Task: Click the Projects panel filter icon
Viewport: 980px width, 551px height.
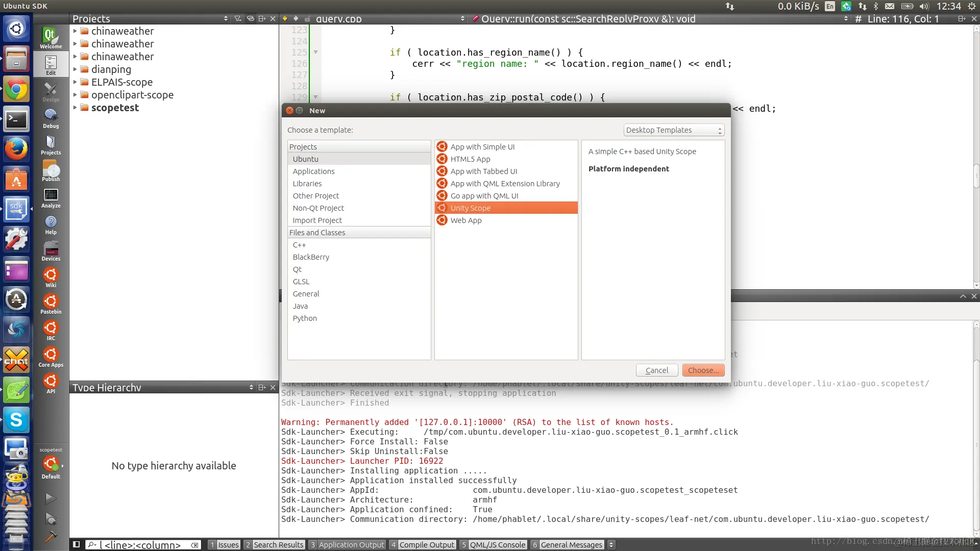Action: [x=238, y=18]
